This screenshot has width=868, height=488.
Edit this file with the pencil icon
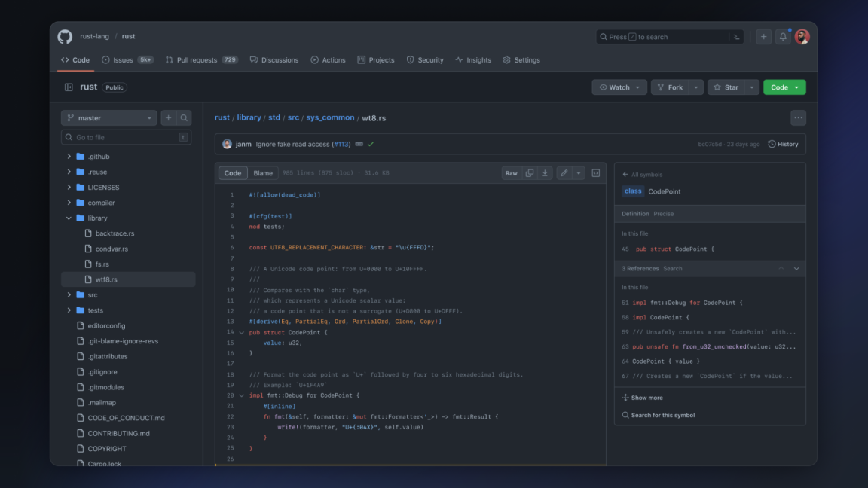tap(563, 172)
